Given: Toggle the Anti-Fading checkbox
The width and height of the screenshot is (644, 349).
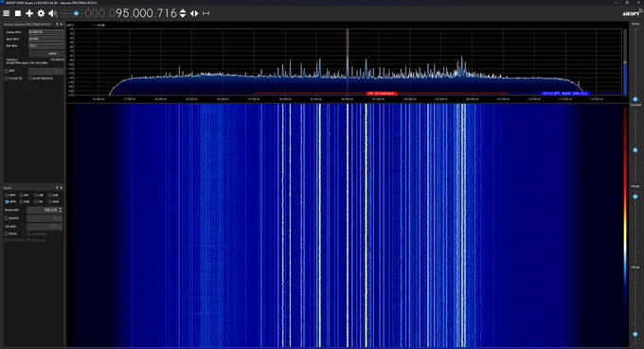Looking at the screenshot, I should click(x=28, y=234).
